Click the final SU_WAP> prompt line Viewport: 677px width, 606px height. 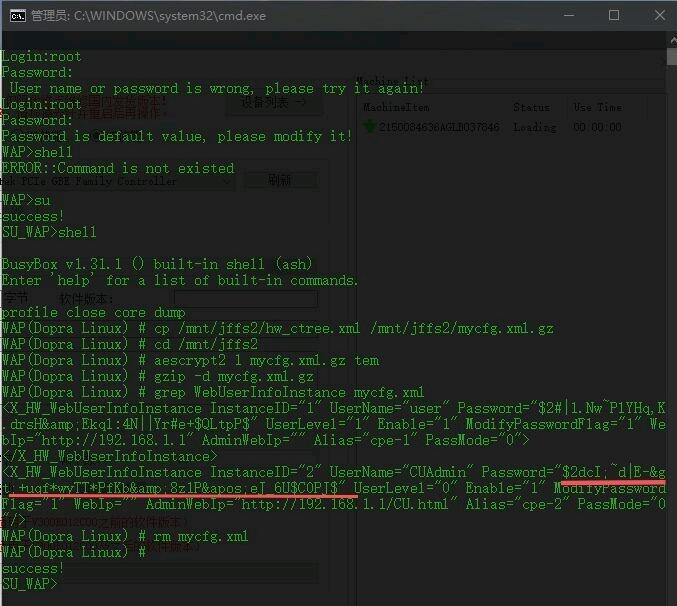(x=29, y=584)
